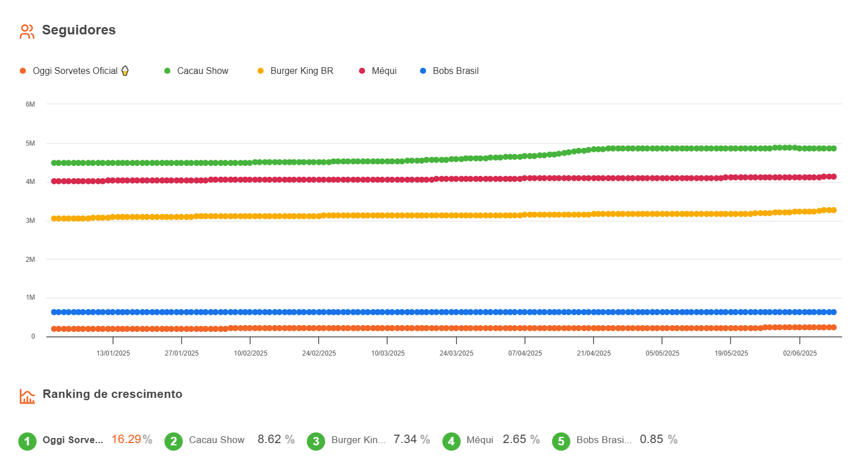The height and width of the screenshot is (473, 868).
Task: Toggle the Méqui legend entry
Action: (384, 71)
